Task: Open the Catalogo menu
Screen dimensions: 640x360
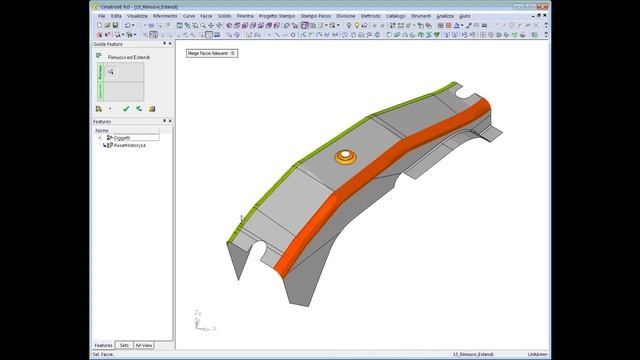Action: [396, 16]
